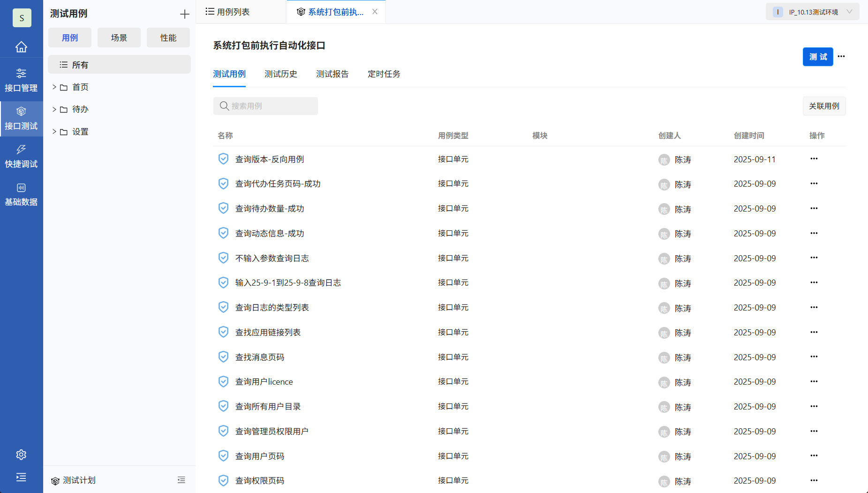The image size is (868, 493).
Task: Expand the 待办 folder
Action: (54, 109)
